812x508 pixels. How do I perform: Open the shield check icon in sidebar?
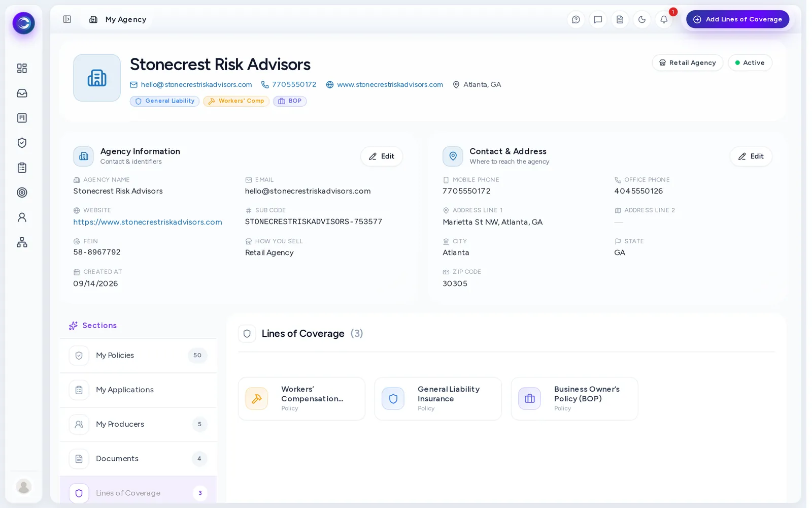(x=22, y=143)
